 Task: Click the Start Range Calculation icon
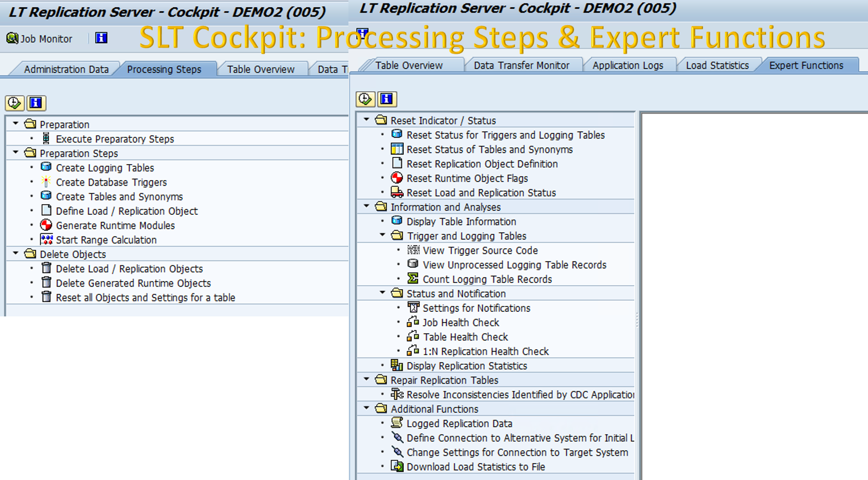pos(46,239)
